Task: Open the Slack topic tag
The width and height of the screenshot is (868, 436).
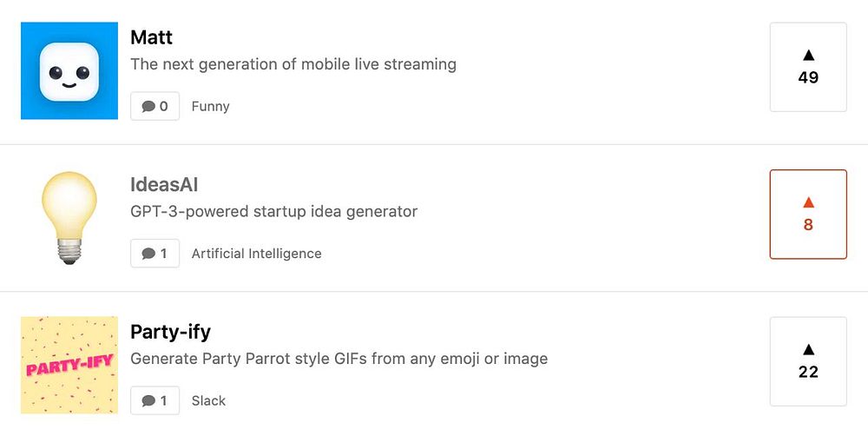Action: pyautogui.click(x=208, y=401)
